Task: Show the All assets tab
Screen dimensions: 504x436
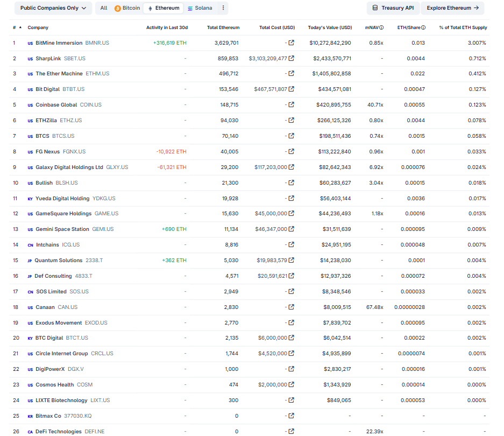Action: (104, 8)
